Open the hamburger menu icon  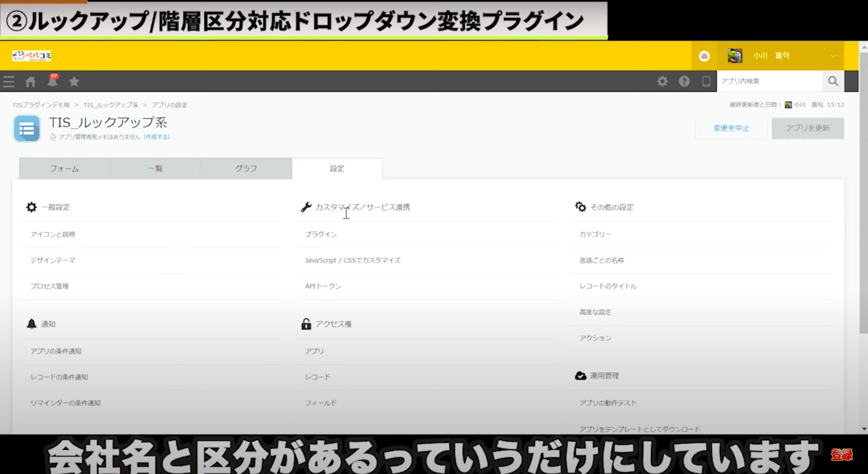tap(8, 81)
